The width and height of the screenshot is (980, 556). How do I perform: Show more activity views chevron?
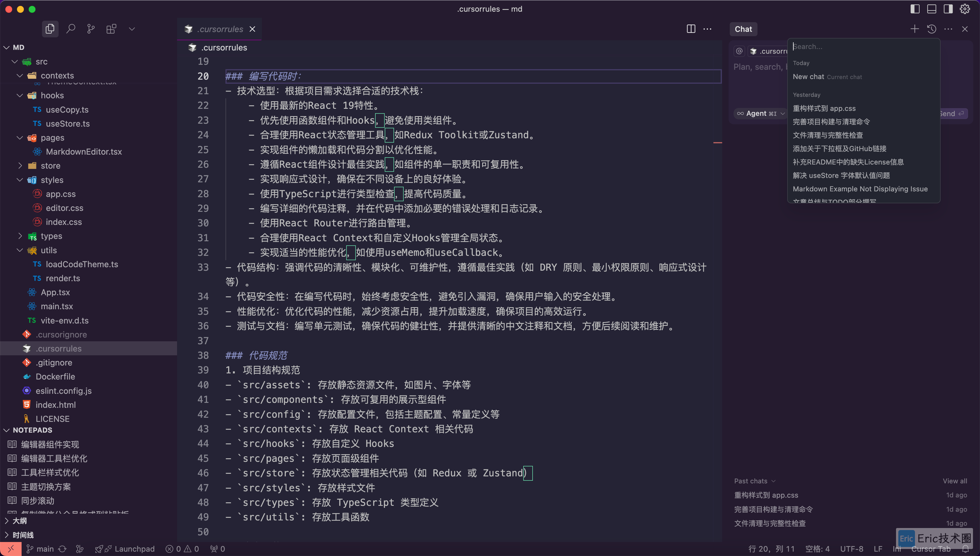tap(132, 29)
